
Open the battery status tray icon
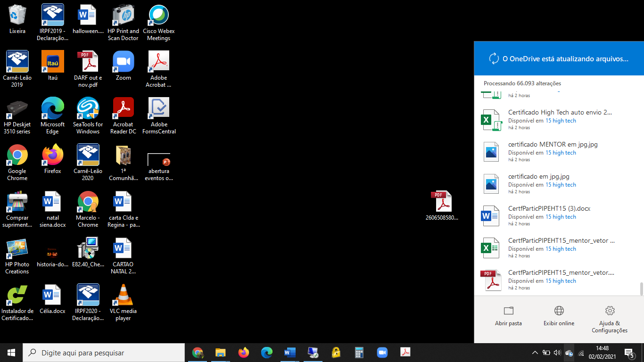[x=546, y=353]
